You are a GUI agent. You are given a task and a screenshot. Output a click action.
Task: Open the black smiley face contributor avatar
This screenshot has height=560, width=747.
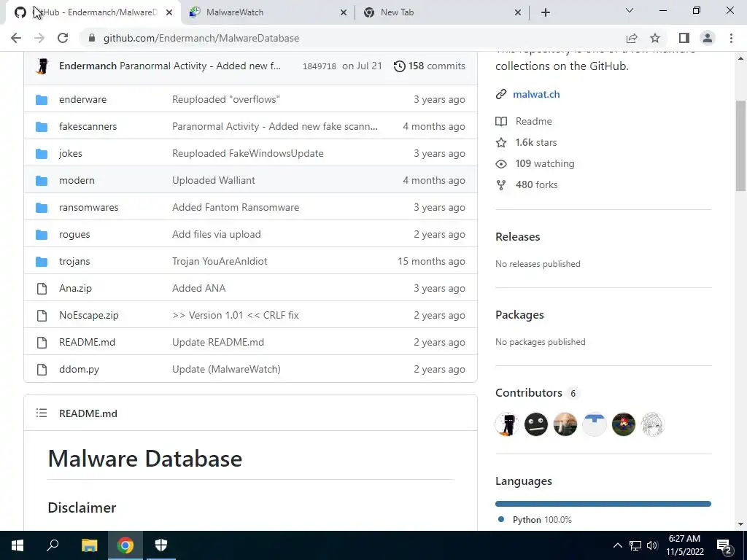click(536, 424)
